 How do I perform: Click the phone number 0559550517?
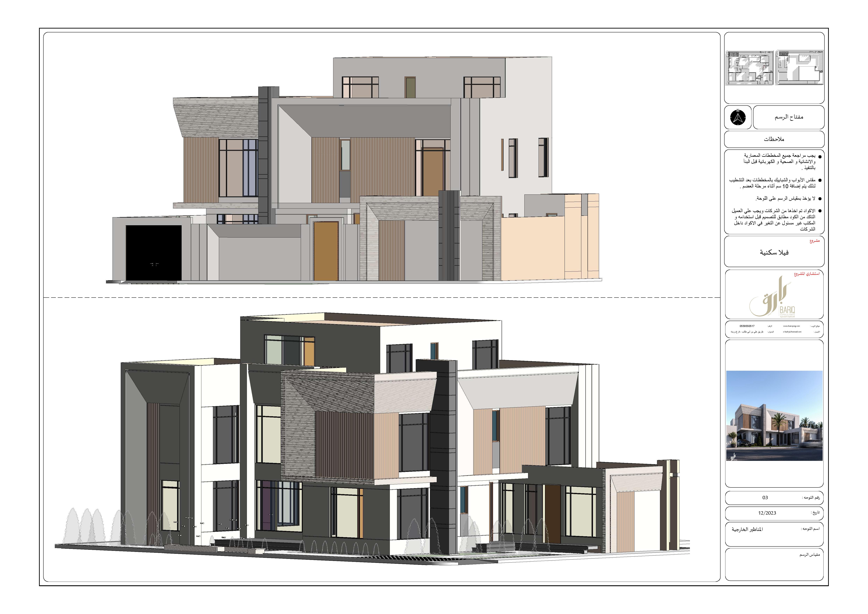coord(747,326)
